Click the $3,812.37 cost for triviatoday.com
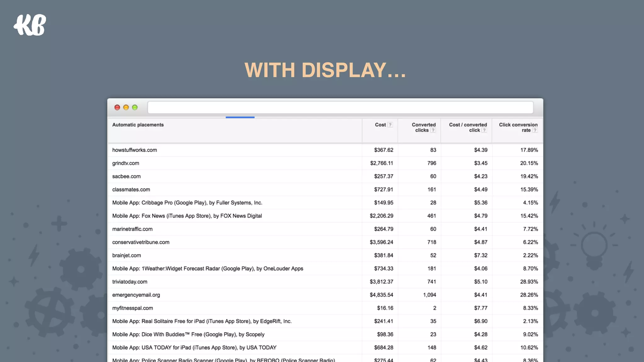 point(381,282)
